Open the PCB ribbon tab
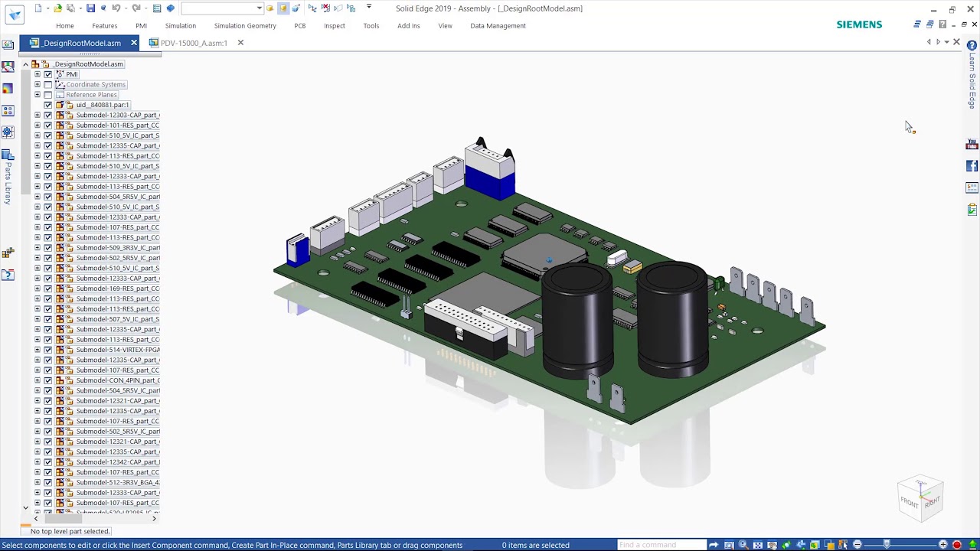The height and width of the screenshot is (551, 980). point(299,26)
